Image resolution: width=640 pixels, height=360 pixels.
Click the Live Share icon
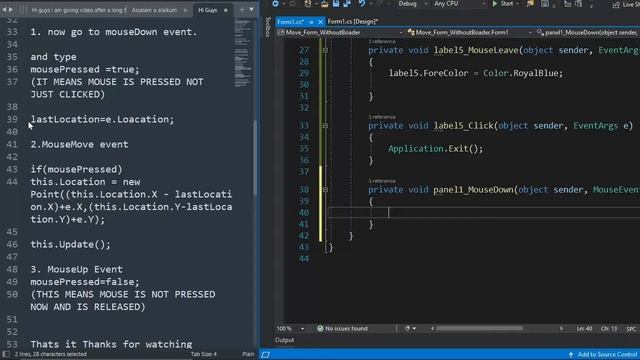tap(616, 4)
